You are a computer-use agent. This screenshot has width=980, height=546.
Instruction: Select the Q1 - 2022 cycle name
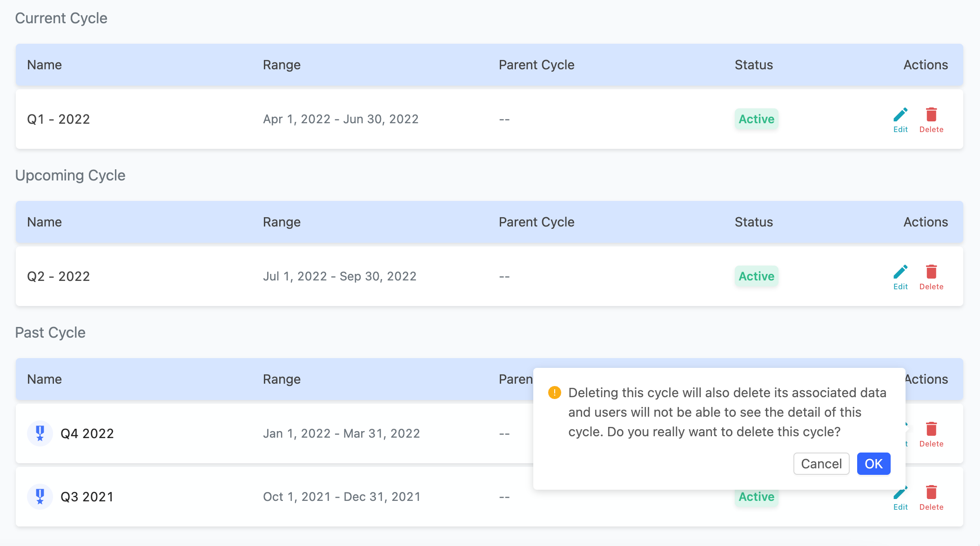(59, 119)
